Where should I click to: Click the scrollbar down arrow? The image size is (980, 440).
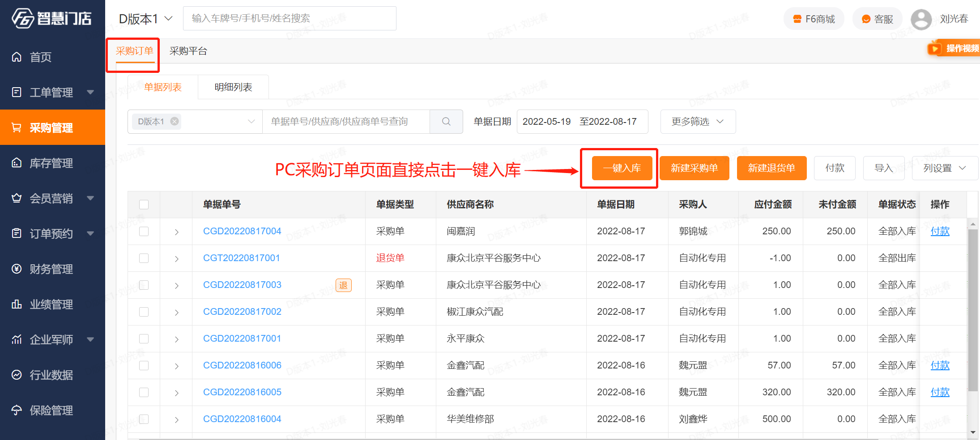(973, 432)
